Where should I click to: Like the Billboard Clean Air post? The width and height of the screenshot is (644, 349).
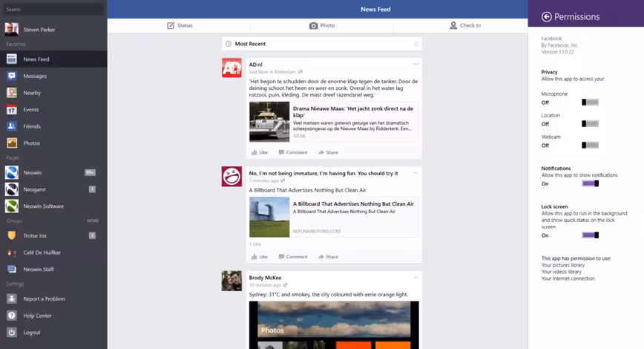coord(259,257)
